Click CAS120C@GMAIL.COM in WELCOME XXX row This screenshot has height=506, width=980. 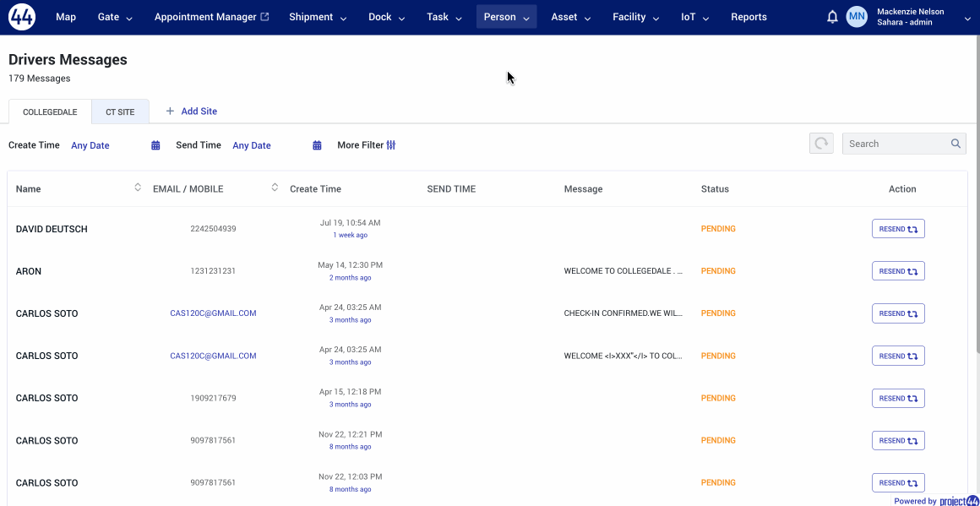click(213, 356)
